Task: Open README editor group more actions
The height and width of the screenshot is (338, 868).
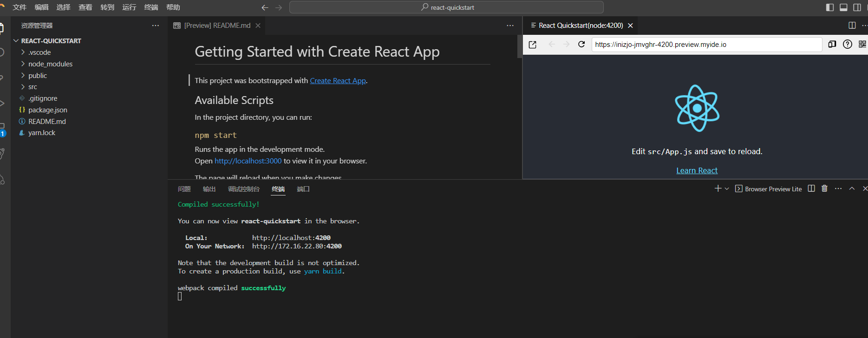Action: tap(510, 26)
